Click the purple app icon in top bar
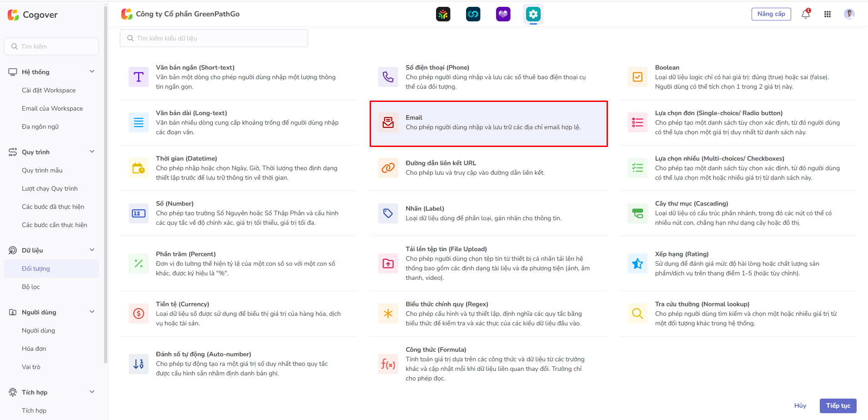The height and width of the screenshot is (420, 868). [x=503, y=14]
